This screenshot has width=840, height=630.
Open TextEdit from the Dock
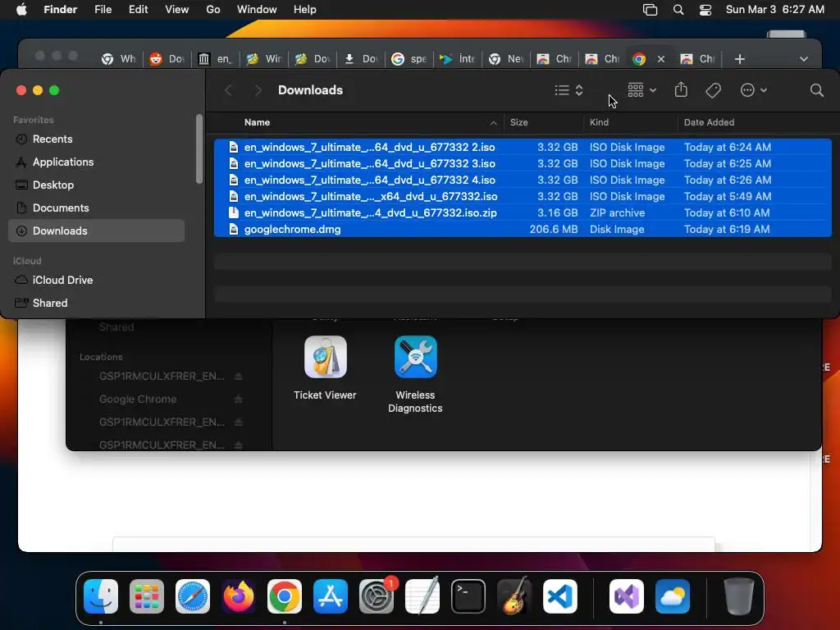(x=422, y=596)
